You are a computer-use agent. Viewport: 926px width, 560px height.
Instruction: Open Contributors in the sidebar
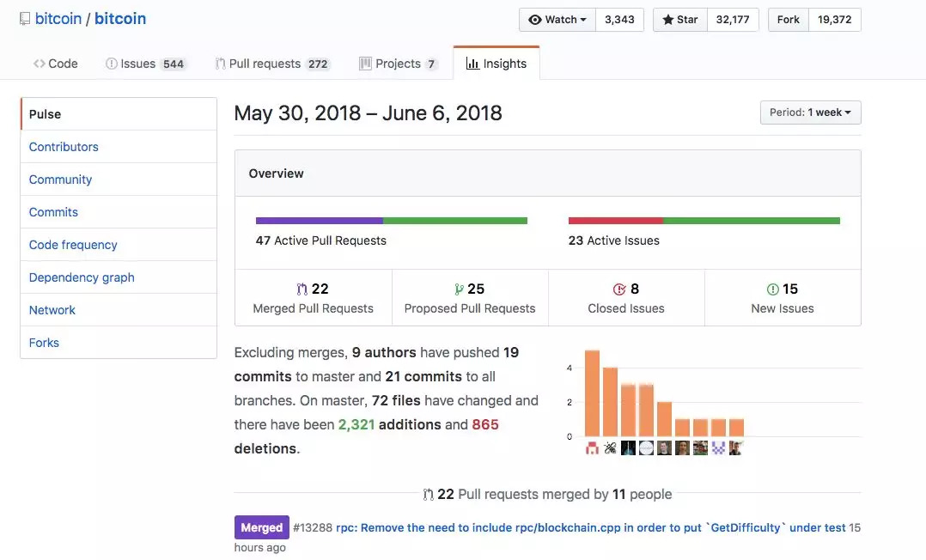(64, 147)
